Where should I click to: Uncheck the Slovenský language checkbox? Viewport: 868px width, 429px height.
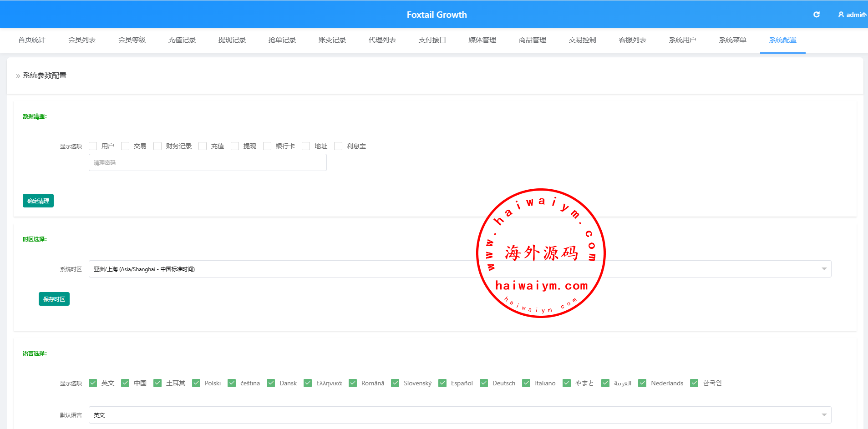click(x=395, y=383)
